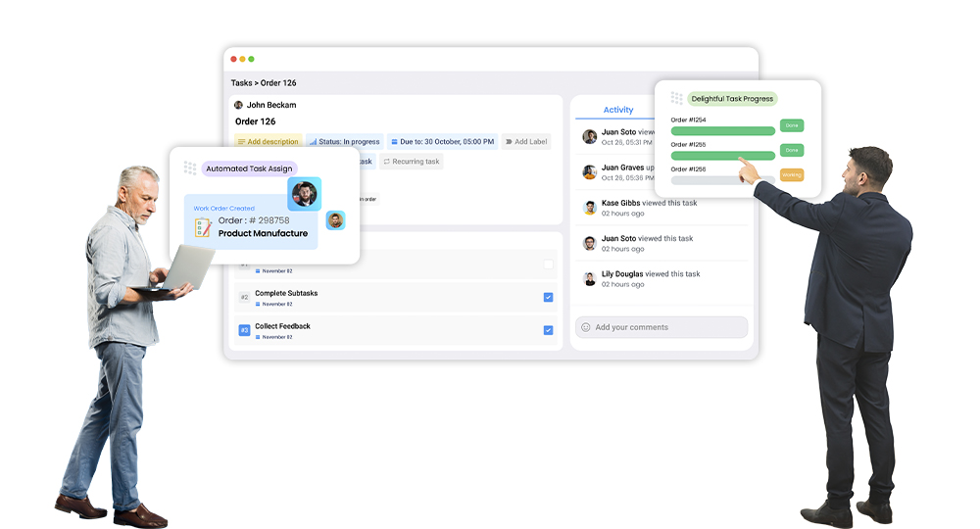Open the Due to: 30 October date picker
Viewport: 980px width, 529px height.
(x=441, y=142)
